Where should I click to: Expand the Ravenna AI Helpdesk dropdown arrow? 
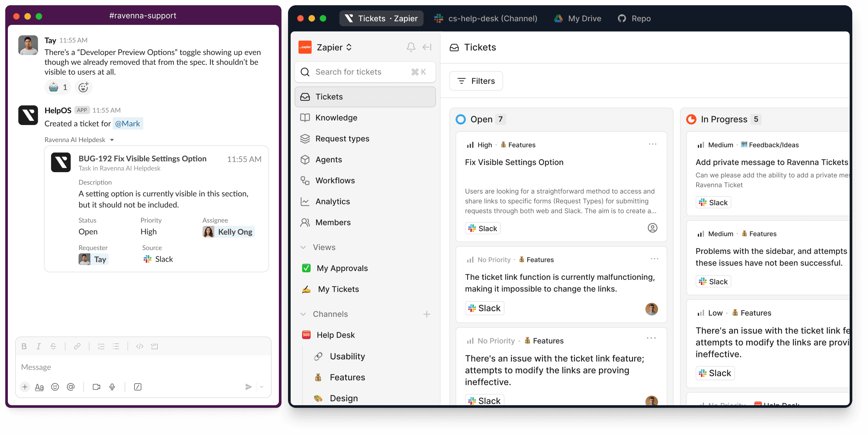112,140
